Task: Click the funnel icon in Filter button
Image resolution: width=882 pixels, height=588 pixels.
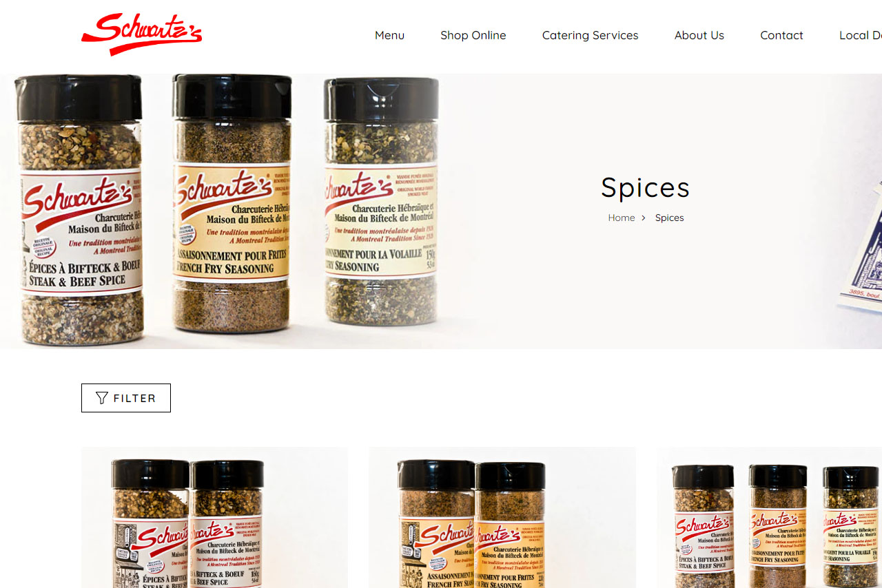Action: pos(102,398)
